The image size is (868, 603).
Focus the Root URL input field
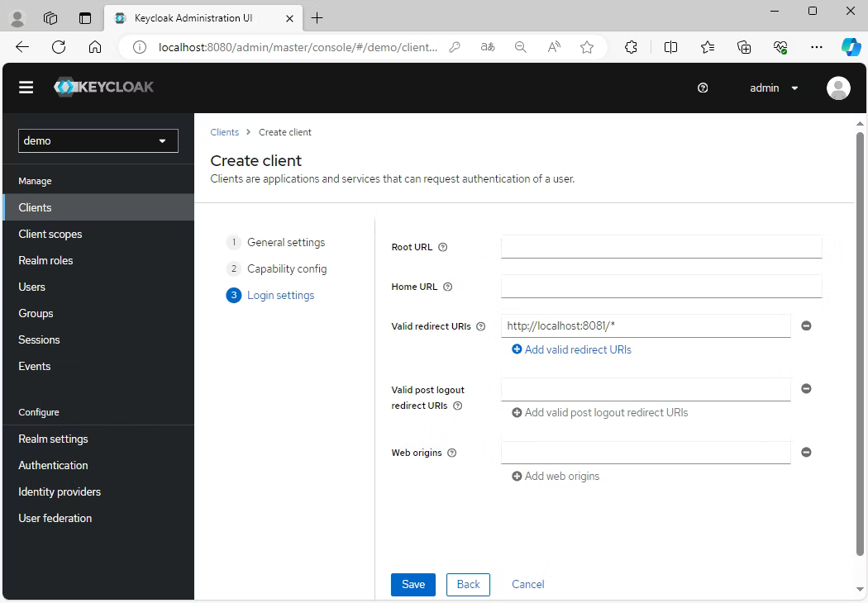point(661,246)
